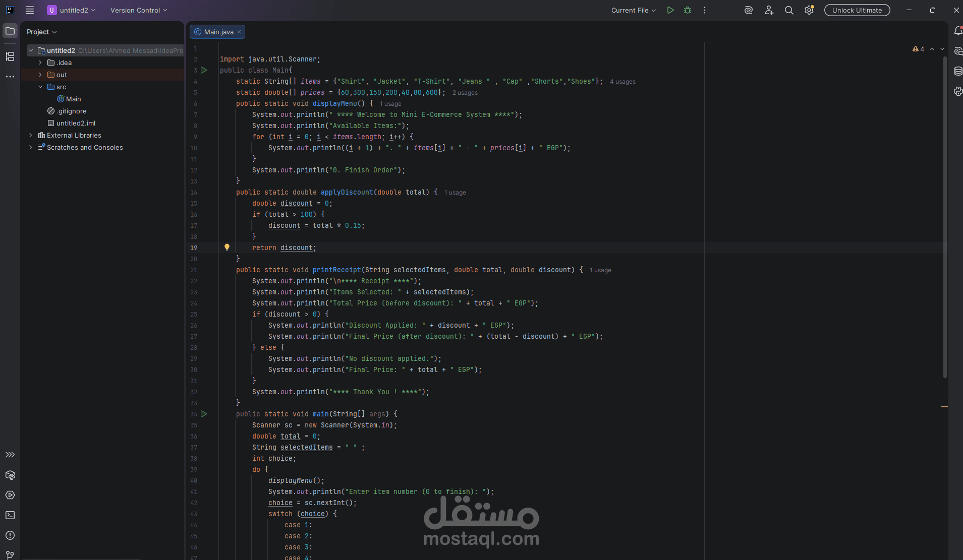Select the Main.java editor tab
The height and width of the screenshot is (560, 963).
coord(218,32)
